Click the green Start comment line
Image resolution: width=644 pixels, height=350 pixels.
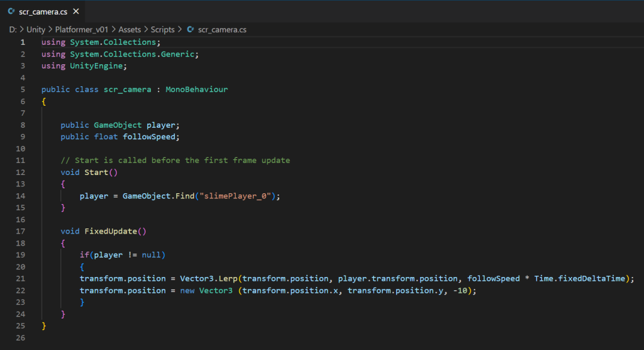175,161
